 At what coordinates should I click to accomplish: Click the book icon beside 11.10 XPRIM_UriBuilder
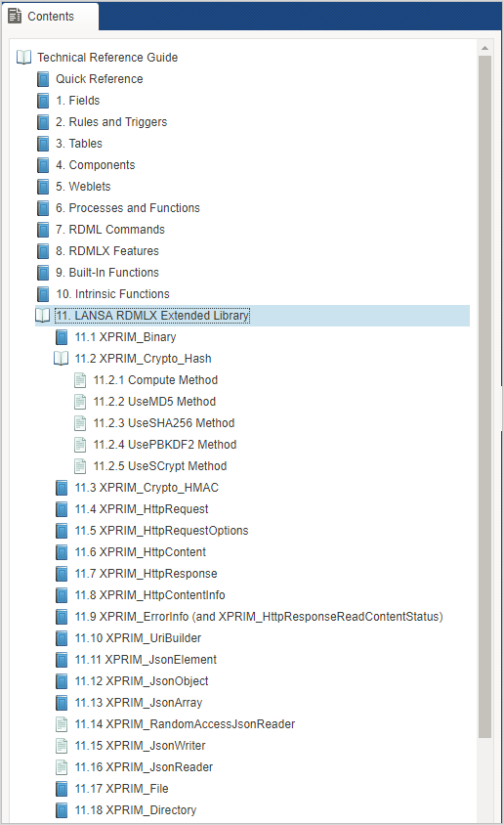coord(62,638)
